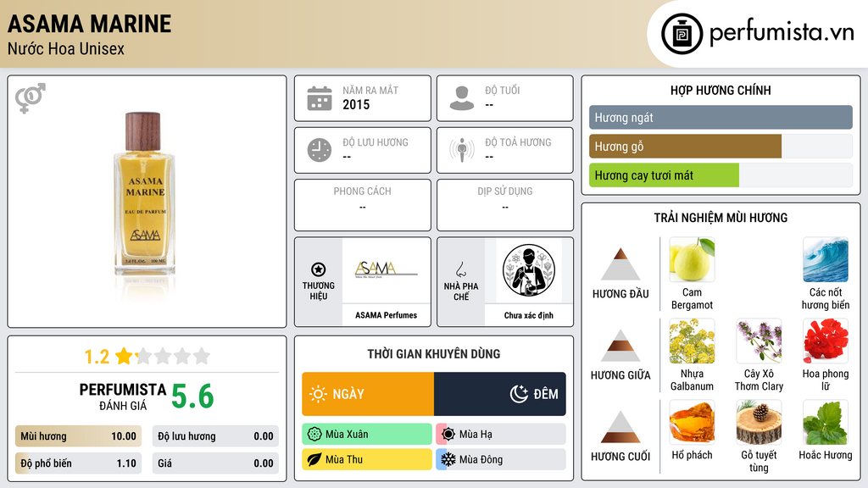Click the Hương Cuối label

[620, 457]
